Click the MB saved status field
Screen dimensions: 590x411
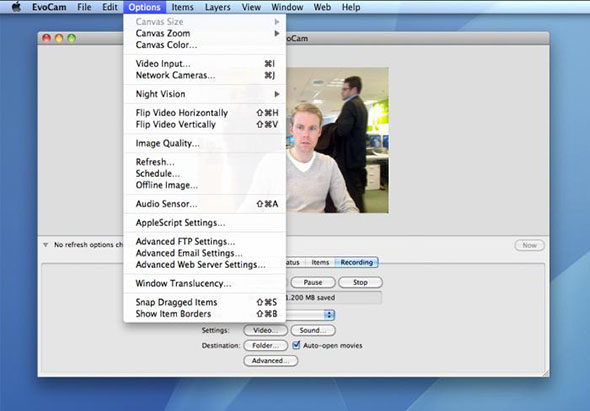tap(333, 298)
